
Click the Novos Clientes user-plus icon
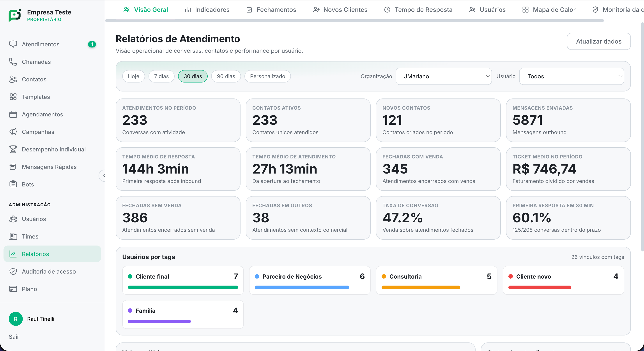point(316,9)
